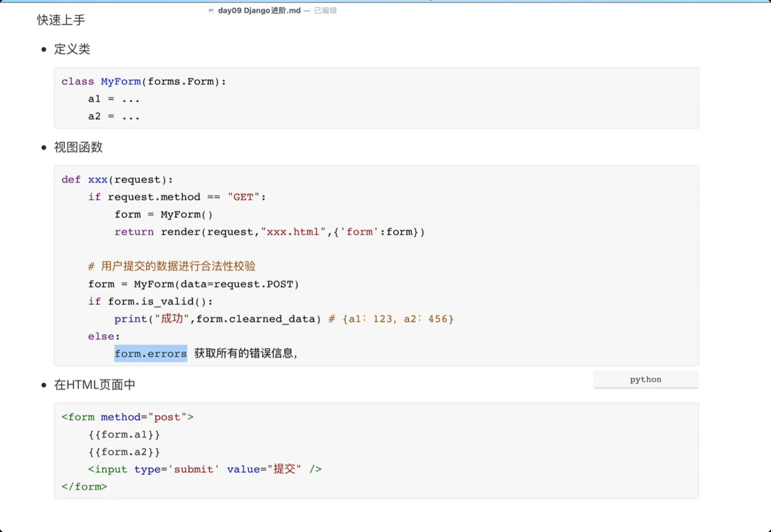
Task: Click the bullet item '在HTML页面中'
Action: pos(94,384)
